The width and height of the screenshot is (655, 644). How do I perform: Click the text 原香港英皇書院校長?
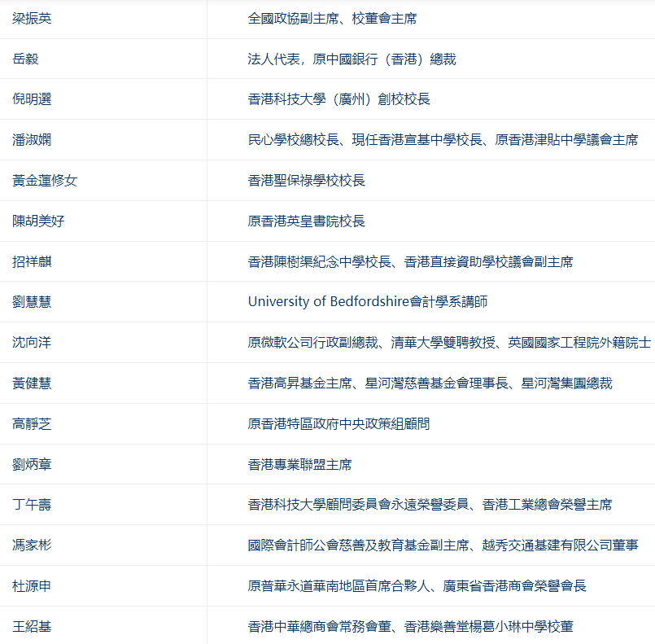(x=306, y=221)
